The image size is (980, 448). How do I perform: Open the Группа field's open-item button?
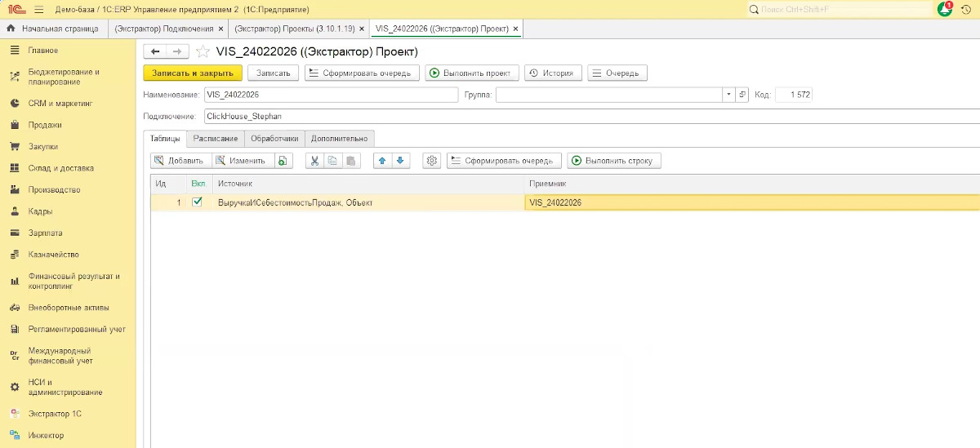[742, 95]
